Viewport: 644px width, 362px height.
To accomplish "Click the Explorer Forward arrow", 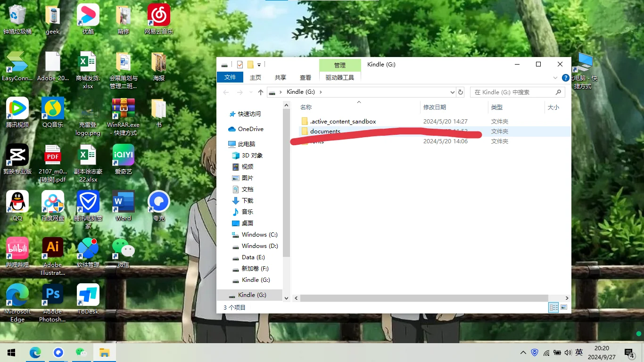I will (239, 92).
